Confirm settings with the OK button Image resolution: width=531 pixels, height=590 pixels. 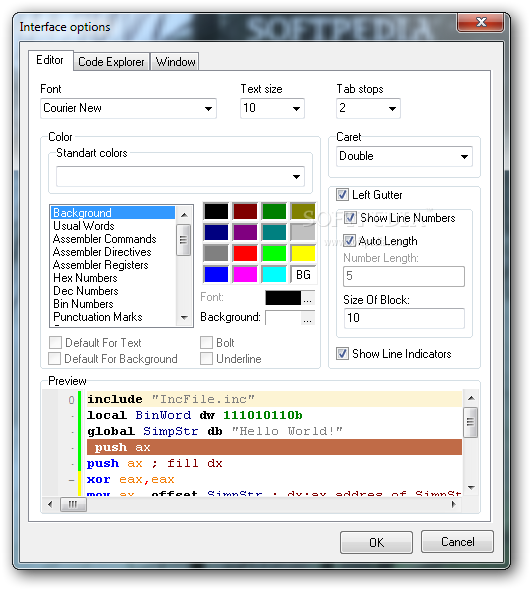[x=376, y=542]
